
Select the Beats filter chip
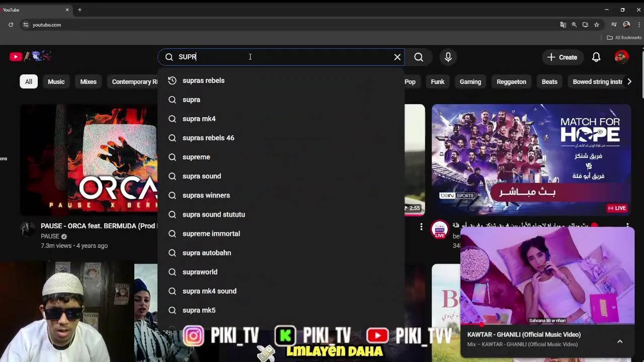coord(549,81)
